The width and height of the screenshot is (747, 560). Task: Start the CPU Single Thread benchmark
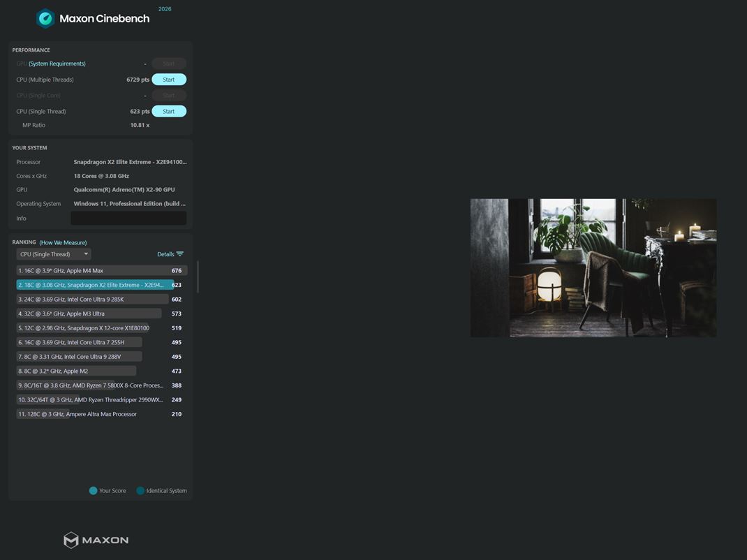click(x=169, y=112)
